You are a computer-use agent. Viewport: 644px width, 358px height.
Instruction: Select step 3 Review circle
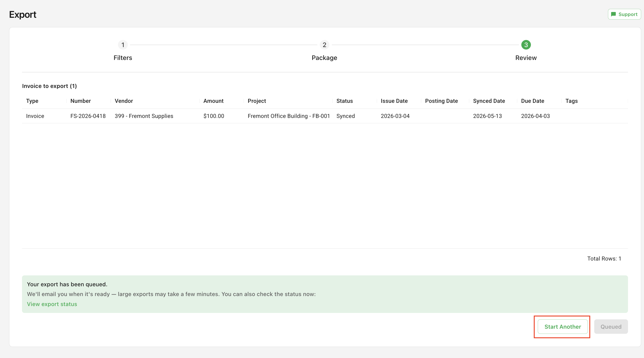click(x=526, y=45)
